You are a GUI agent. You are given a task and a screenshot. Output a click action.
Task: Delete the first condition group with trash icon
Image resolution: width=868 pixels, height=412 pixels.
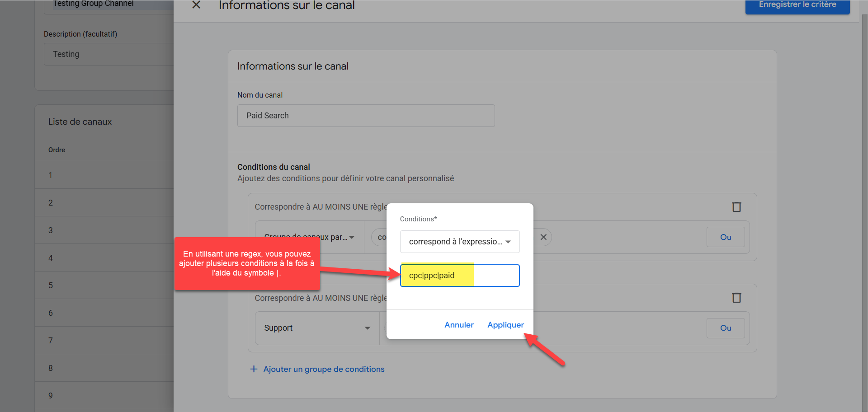pyautogui.click(x=736, y=207)
